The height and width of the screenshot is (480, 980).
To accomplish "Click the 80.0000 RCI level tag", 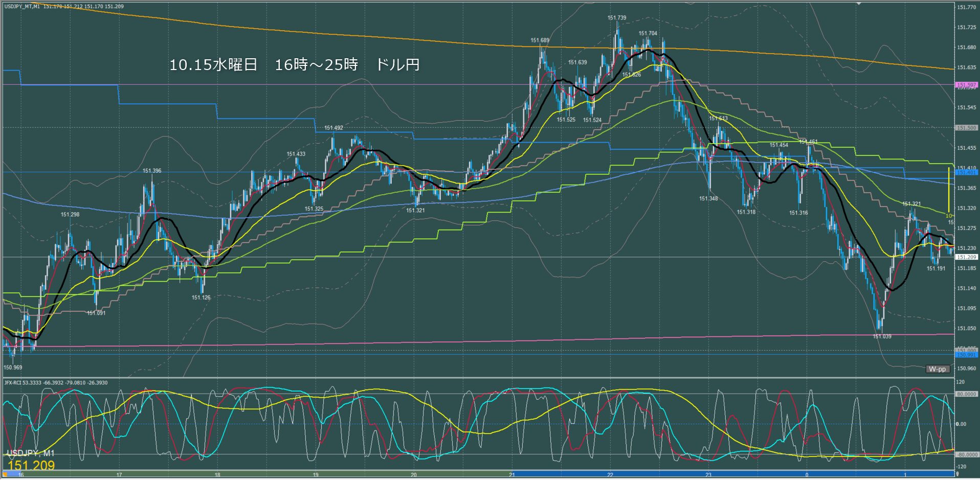I will coord(966,394).
